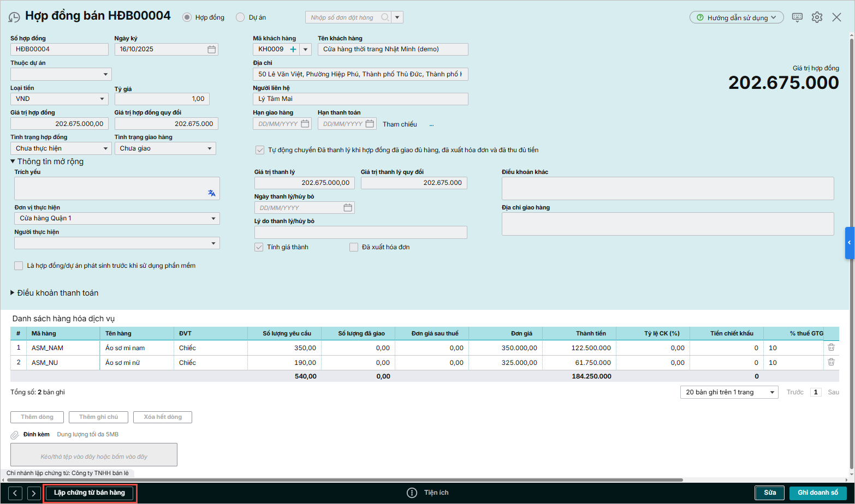Go to next contract with right arrow
This screenshot has height=504, width=855.
pos(34,493)
